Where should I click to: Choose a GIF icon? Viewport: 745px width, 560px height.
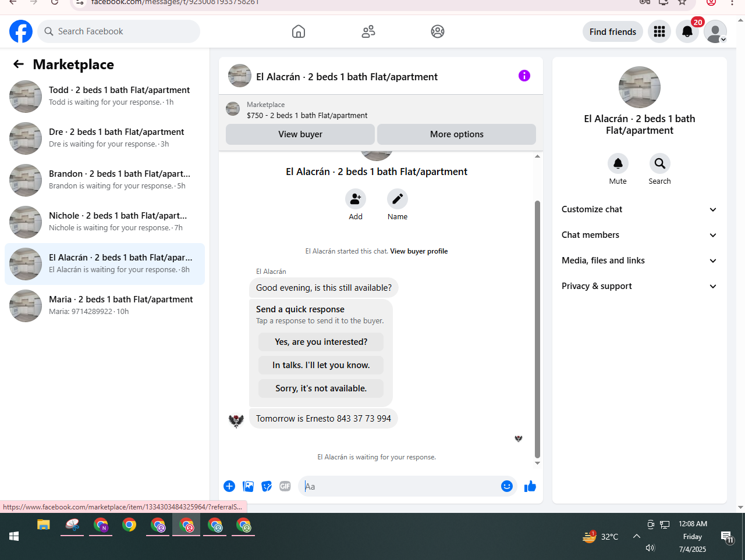285,486
